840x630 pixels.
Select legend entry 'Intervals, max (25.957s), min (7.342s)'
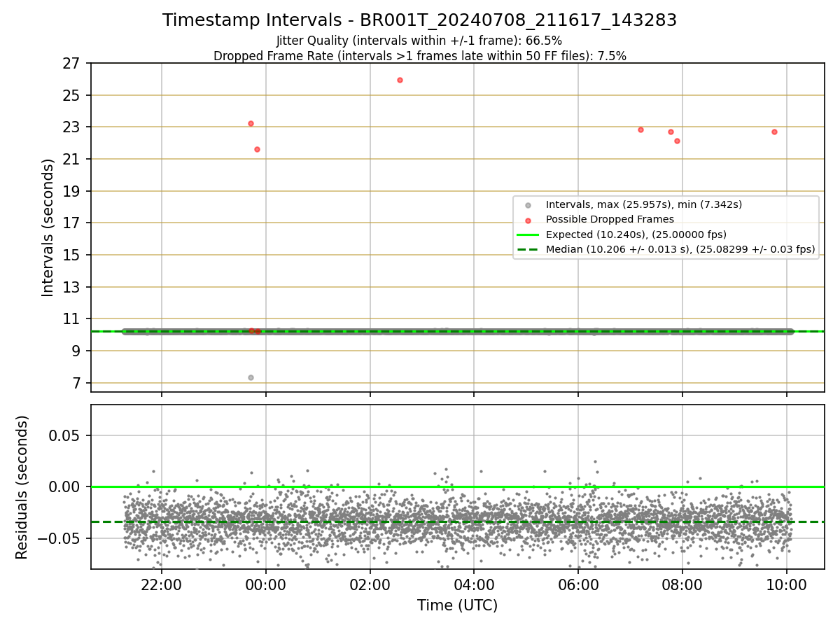(x=644, y=205)
